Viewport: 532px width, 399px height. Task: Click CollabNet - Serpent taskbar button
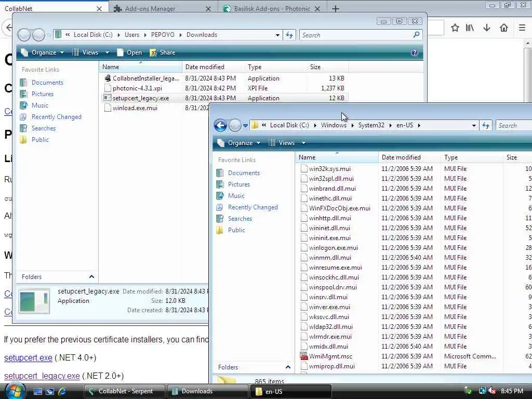(x=125, y=391)
